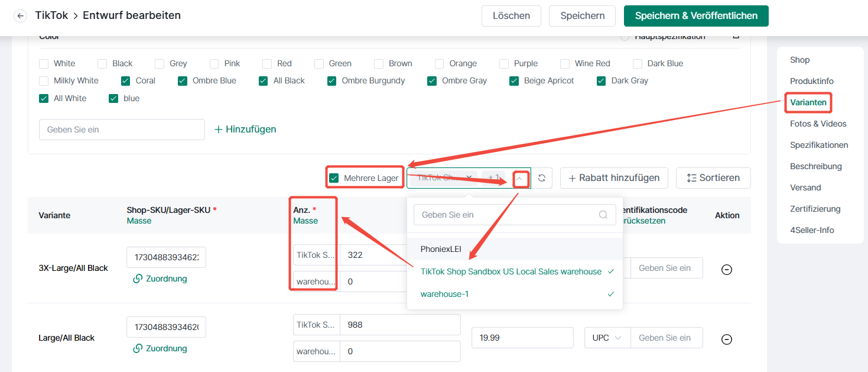This screenshot has height=372, width=868.
Task: Click Hinzufügen to add color
Action: (x=245, y=129)
